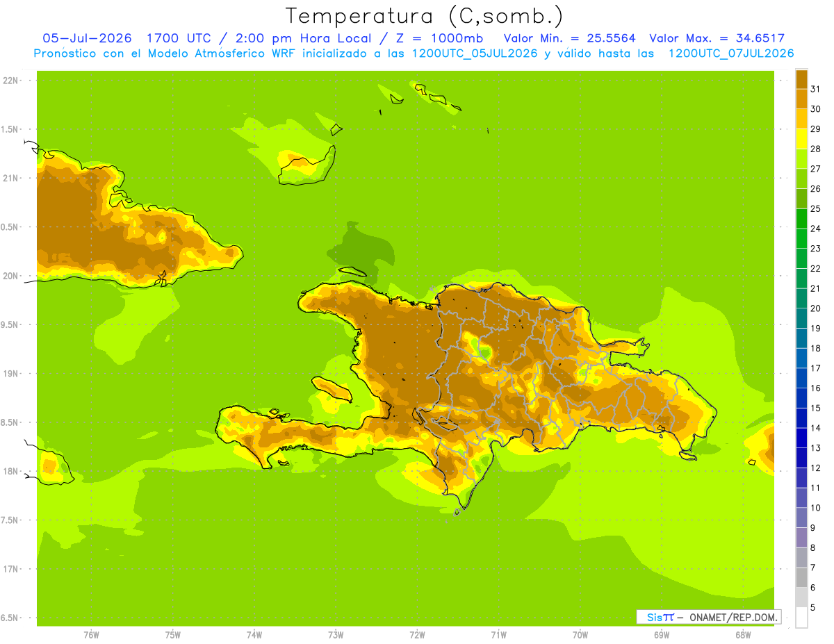Click the "Valor Max. = 34.6517" value
The height and width of the screenshot is (644, 834).
click(x=717, y=38)
